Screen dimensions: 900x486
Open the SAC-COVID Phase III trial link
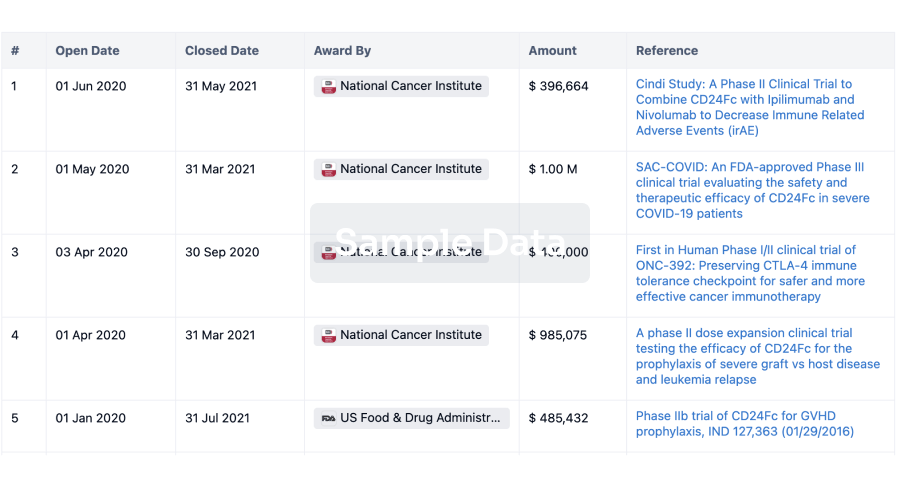752,190
